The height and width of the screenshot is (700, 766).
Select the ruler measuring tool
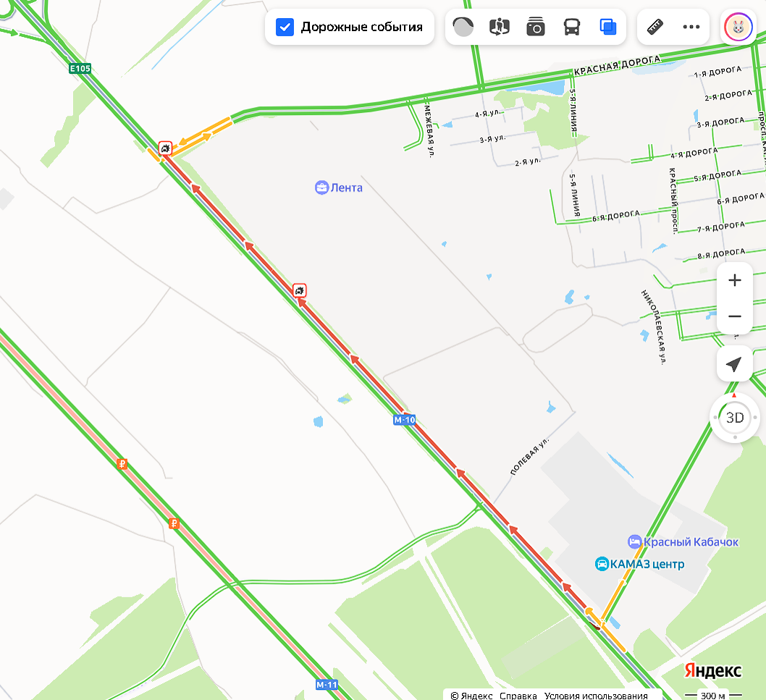(x=655, y=27)
